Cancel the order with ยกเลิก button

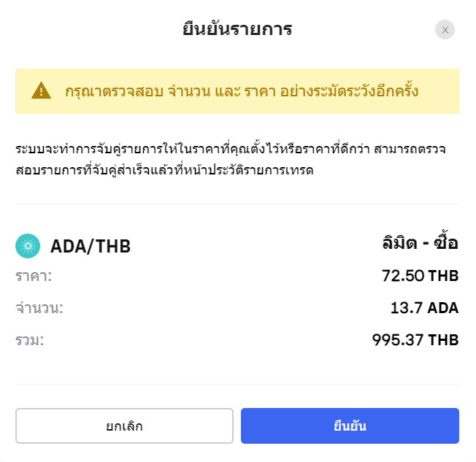tap(124, 426)
